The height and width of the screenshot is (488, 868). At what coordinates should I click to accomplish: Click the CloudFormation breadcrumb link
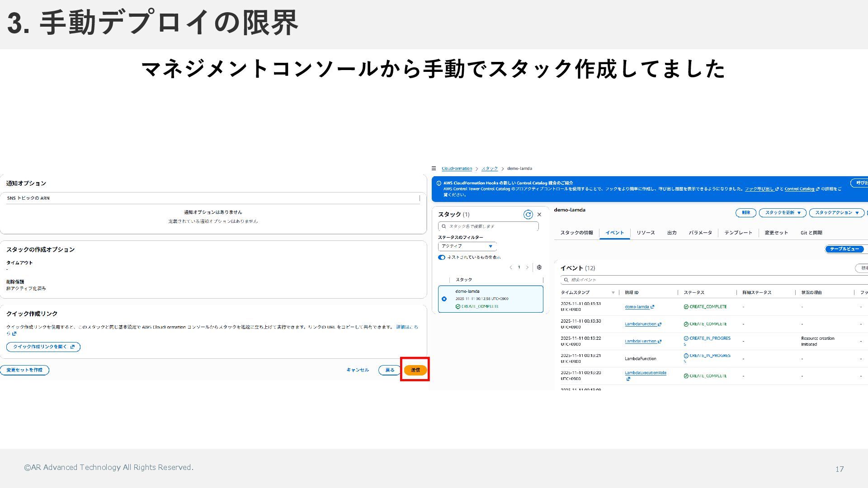pos(457,169)
